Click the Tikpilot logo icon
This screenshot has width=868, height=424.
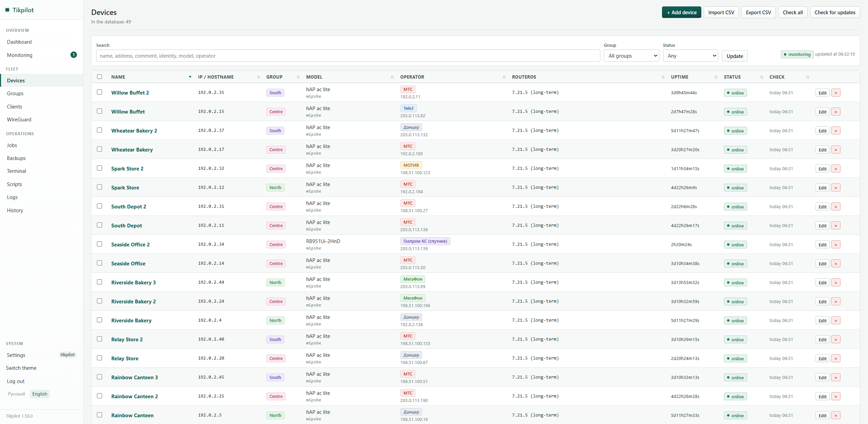(x=7, y=10)
